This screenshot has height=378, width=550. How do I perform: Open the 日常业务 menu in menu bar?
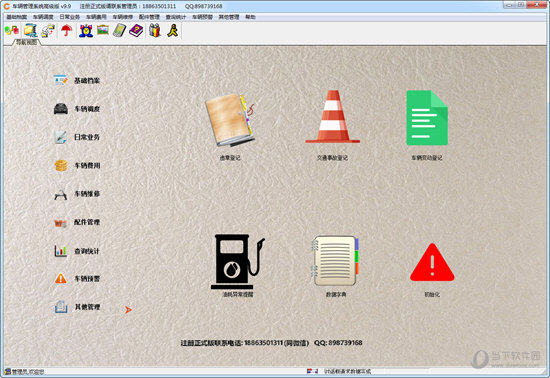pyautogui.click(x=69, y=17)
